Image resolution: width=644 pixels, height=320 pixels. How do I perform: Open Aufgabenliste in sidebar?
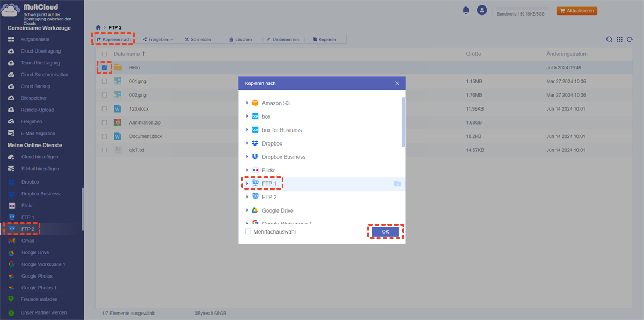click(x=35, y=40)
